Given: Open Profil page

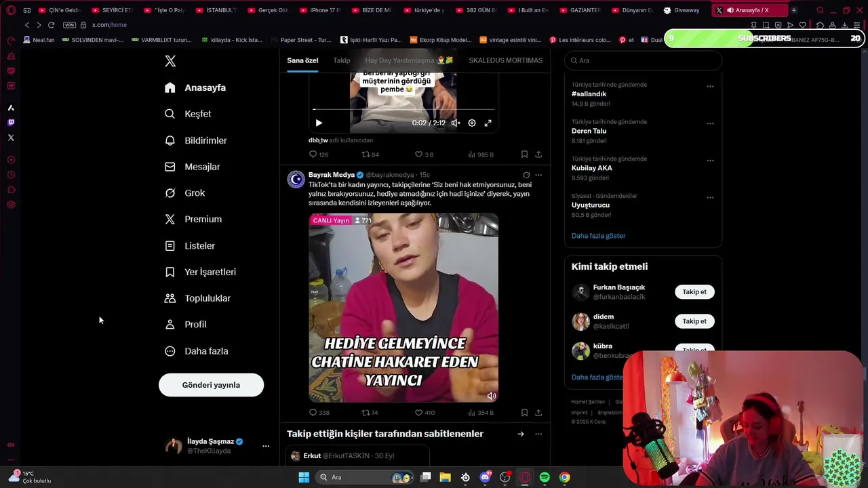Looking at the screenshot, I should [185, 325].
